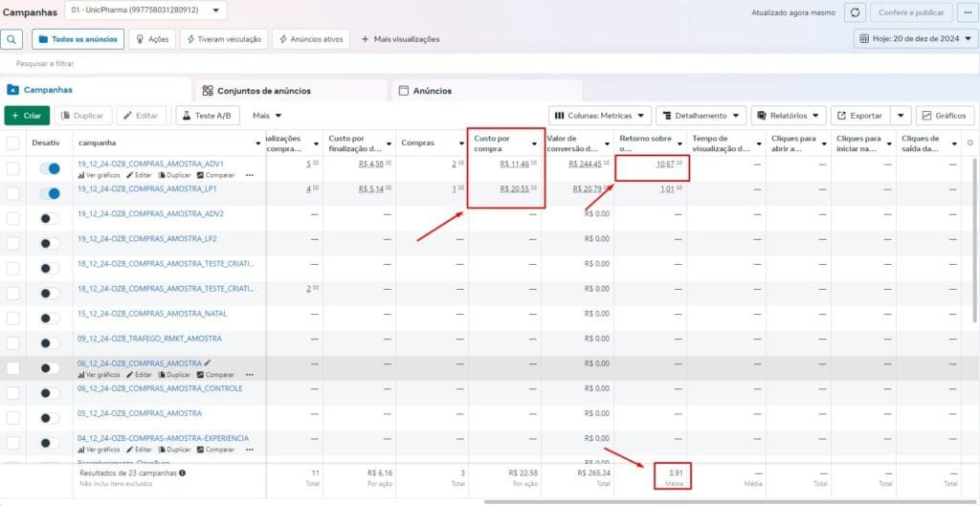Open the UnicPharma account dropdown
The width and height of the screenshot is (980, 506).
(x=145, y=11)
